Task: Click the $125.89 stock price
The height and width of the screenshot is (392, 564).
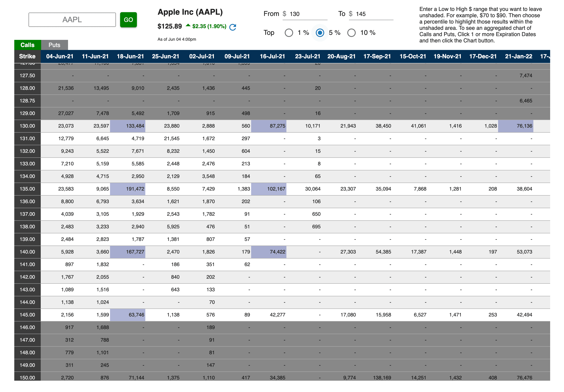Action: (169, 26)
